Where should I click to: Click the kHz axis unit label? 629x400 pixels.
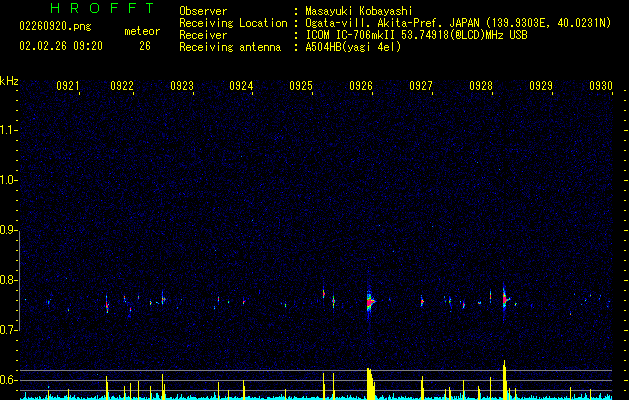coord(9,81)
